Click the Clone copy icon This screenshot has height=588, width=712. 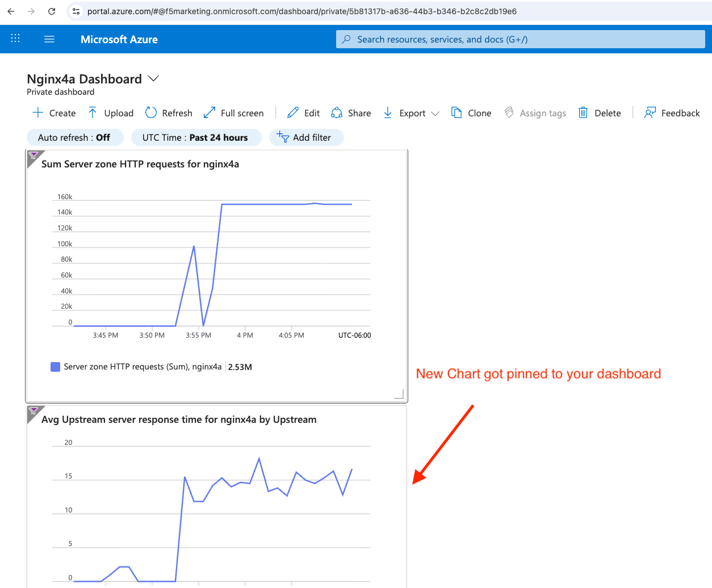(456, 112)
